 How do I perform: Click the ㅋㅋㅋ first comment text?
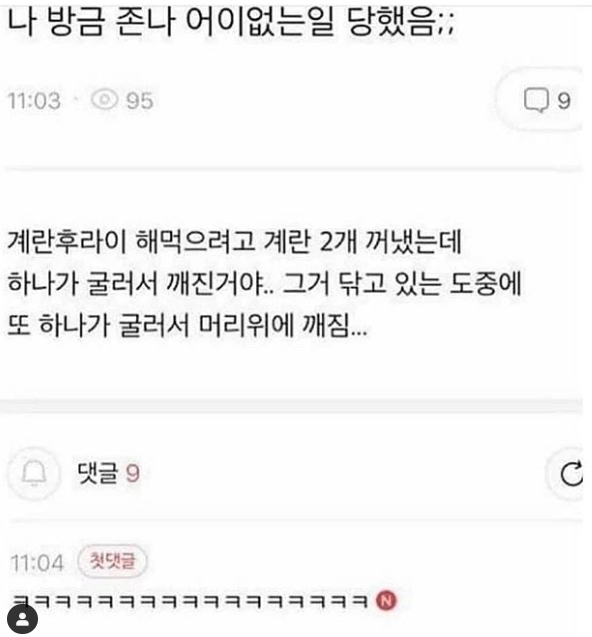(190, 600)
